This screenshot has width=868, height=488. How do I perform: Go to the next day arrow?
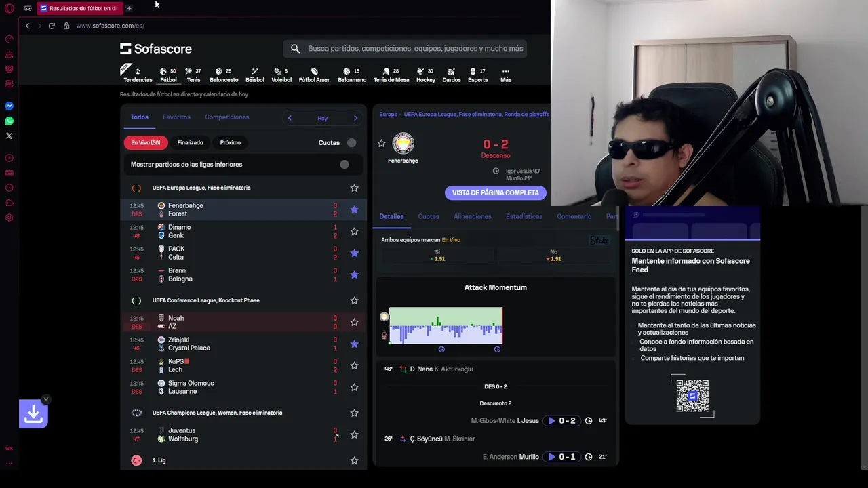355,118
